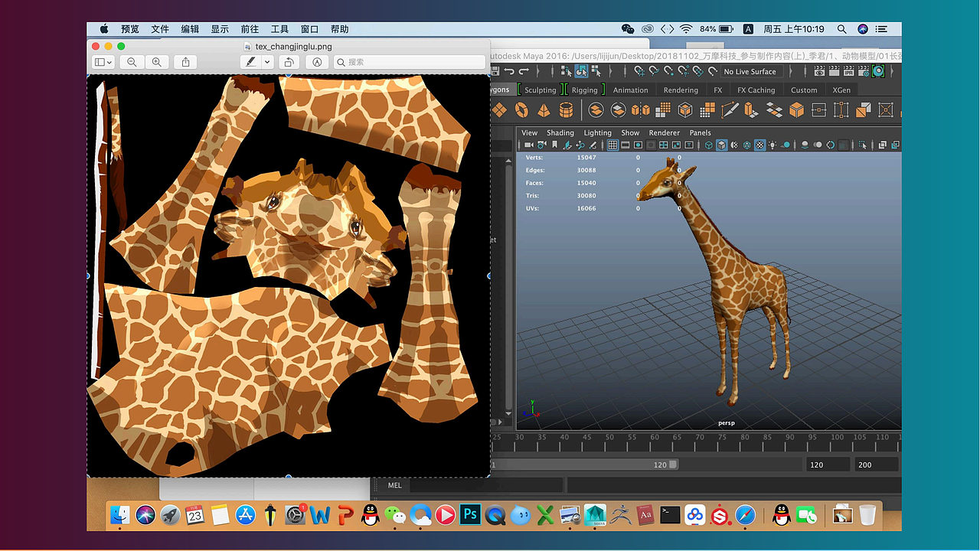Open the 工具 menu in menu bar

click(280, 29)
